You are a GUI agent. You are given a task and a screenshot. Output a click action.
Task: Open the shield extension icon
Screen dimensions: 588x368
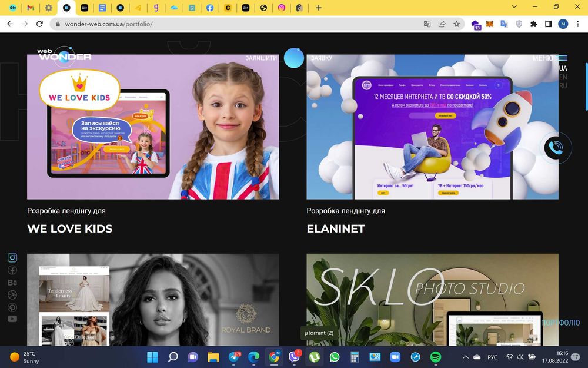[519, 24]
